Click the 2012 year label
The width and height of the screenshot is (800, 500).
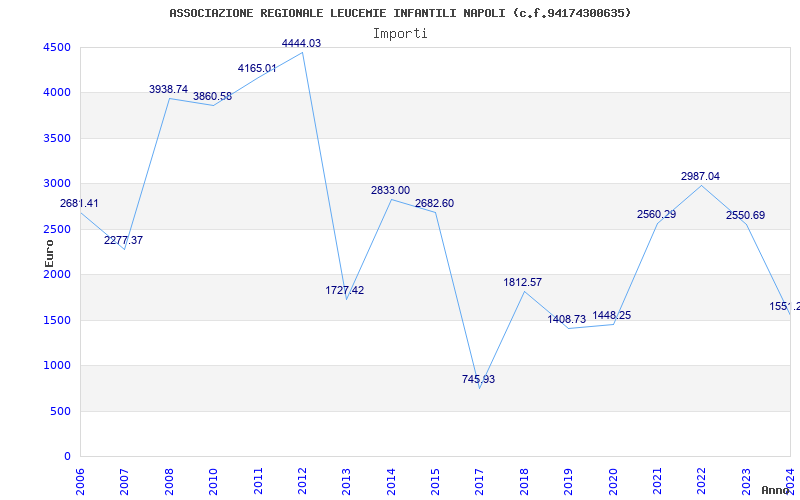[302, 482]
